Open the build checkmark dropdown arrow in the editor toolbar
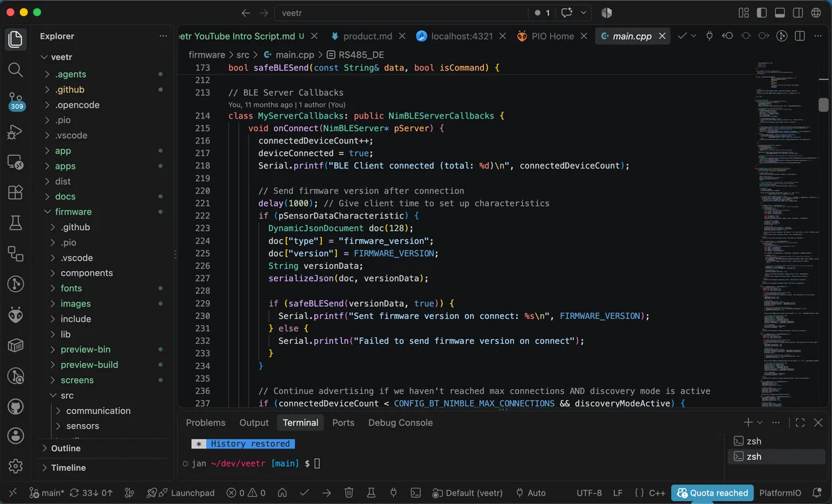This screenshot has width=832, height=504. click(x=694, y=36)
